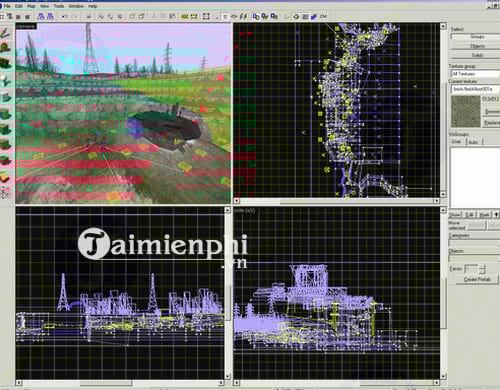
Task: Click the Carve icon in the toolbar
Action: tap(89, 16)
